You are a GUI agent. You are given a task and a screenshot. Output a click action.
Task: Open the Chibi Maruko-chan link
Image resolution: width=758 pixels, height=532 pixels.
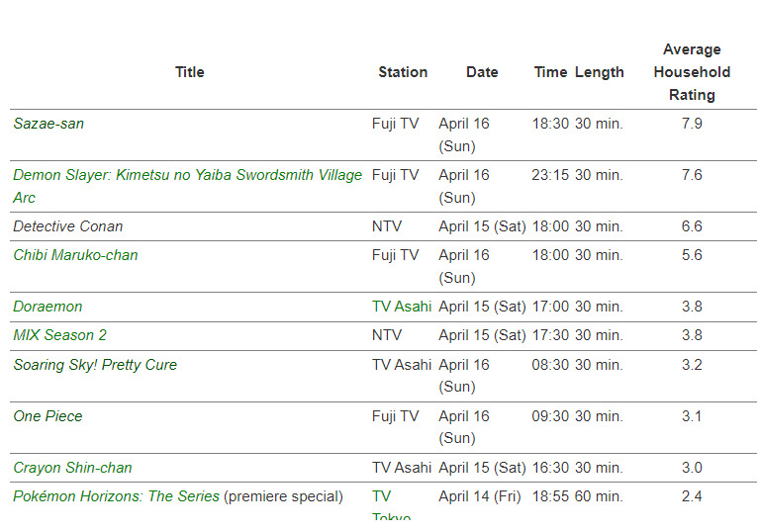tap(75, 255)
